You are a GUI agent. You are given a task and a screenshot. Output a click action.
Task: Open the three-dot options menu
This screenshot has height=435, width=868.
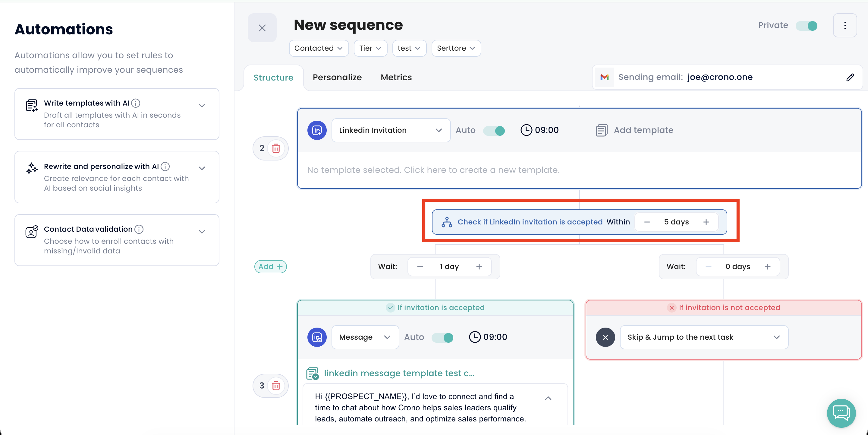tap(845, 26)
